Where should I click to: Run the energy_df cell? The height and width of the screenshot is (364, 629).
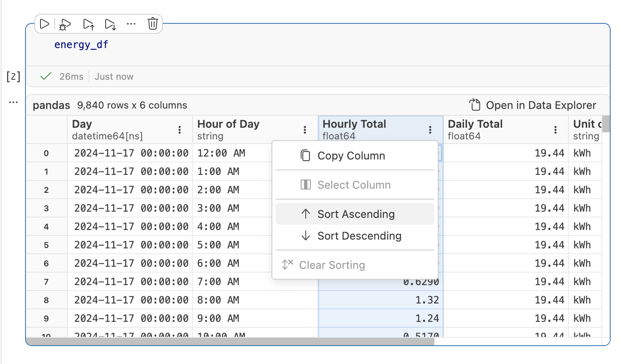[44, 24]
